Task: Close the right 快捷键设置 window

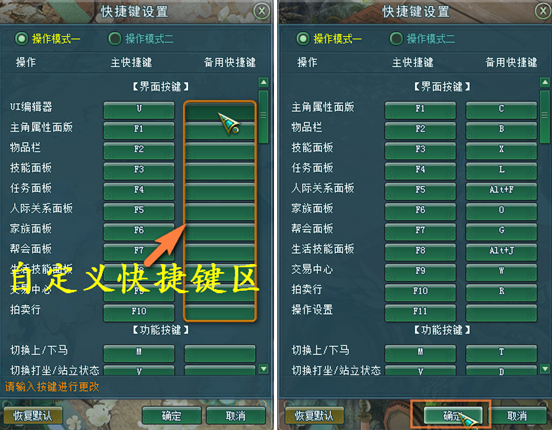Action: pos(543,11)
